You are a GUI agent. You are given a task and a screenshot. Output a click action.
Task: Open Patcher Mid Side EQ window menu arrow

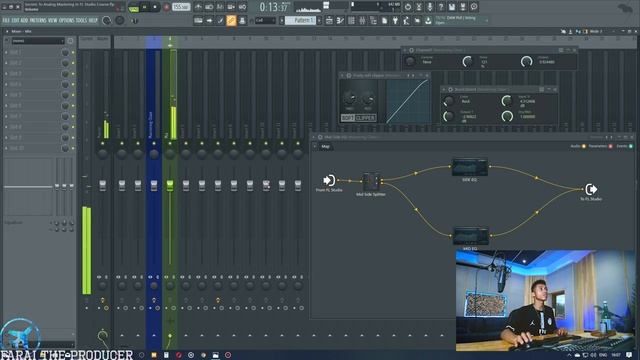[314, 138]
